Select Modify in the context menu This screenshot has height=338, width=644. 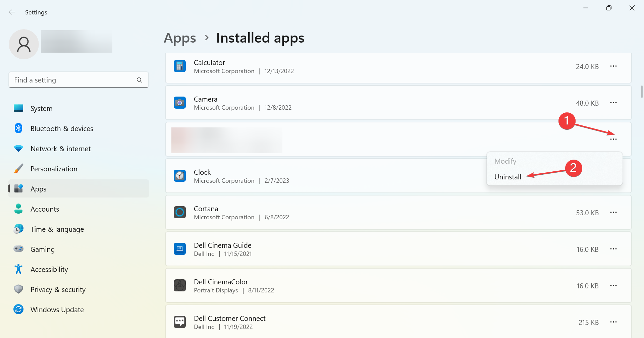click(505, 161)
